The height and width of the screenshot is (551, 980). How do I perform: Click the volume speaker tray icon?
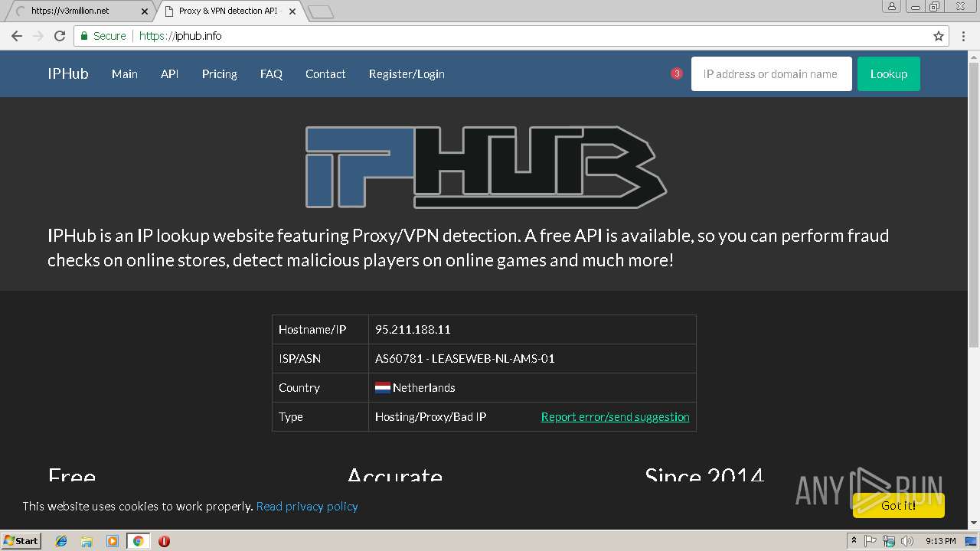[907, 541]
